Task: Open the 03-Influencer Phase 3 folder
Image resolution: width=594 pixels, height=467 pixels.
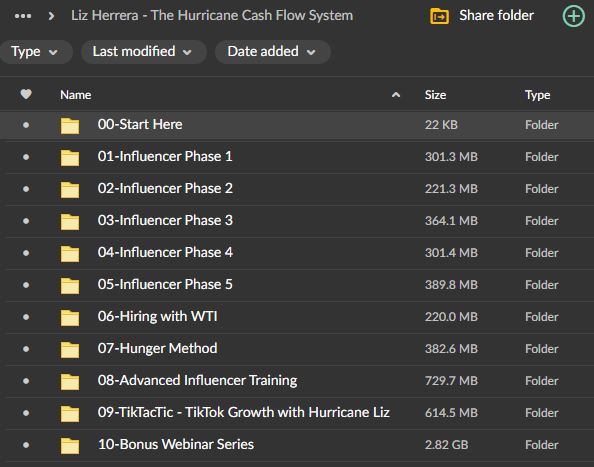Action: coord(165,220)
